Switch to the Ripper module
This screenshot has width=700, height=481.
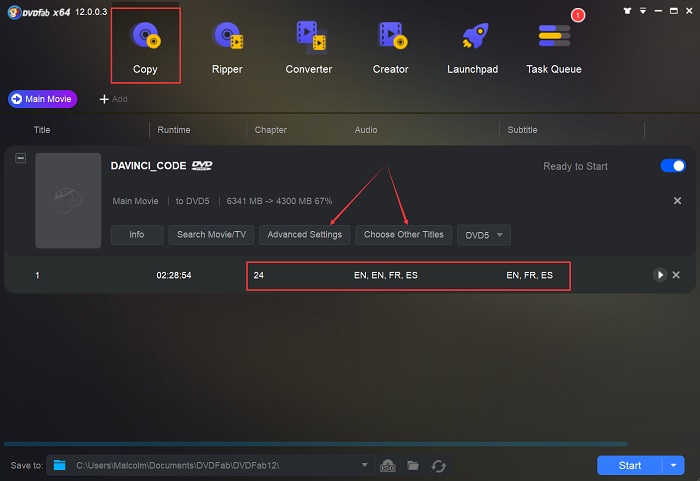(228, 48)
